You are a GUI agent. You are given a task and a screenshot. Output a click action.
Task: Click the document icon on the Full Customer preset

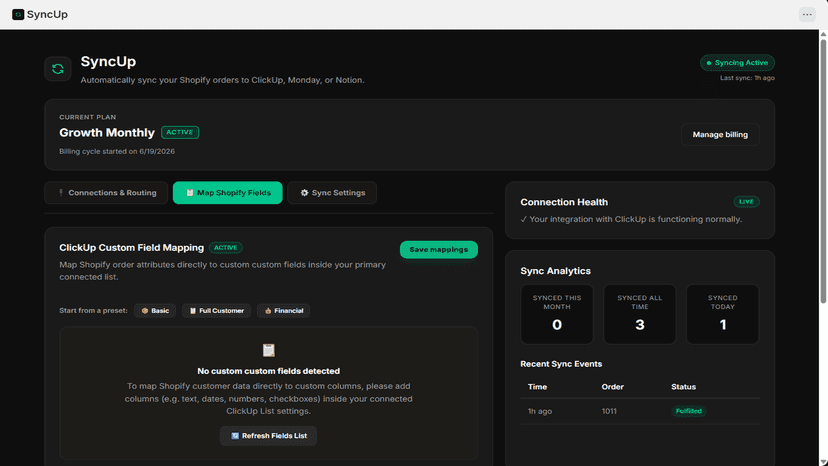193,311
